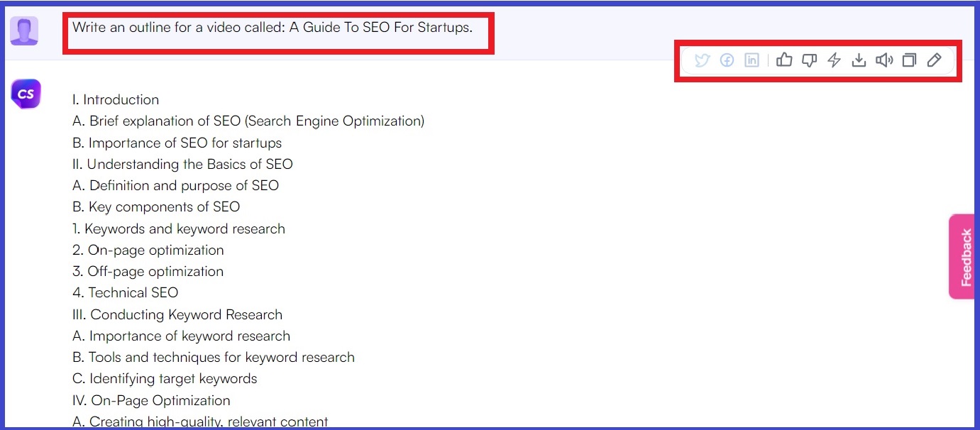Click the "I. Introduction" heading line

pyautogui.click(x=116, y=99)
